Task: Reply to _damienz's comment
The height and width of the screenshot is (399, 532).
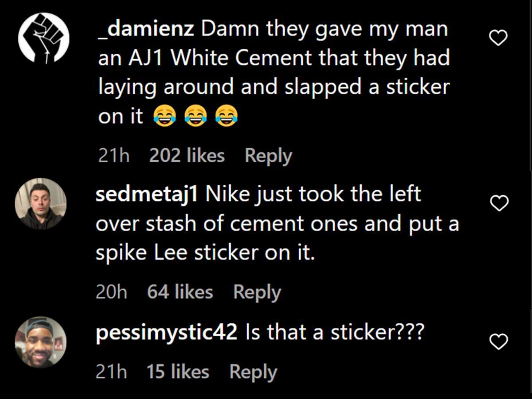Action: (268, 156)
